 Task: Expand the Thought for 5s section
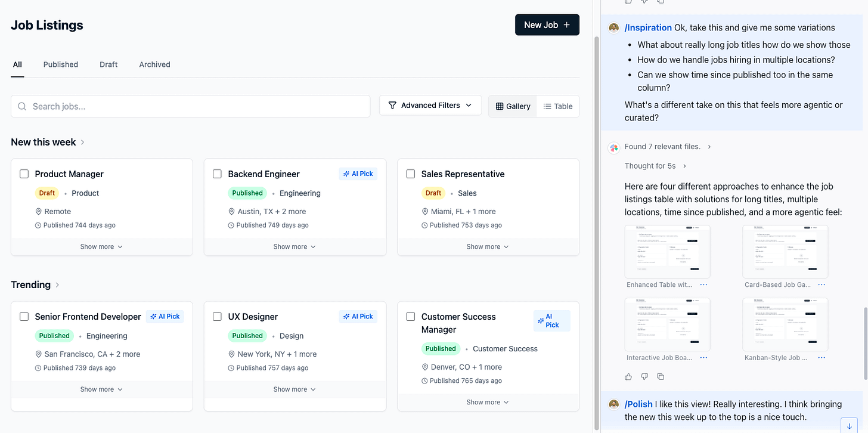[656, 166]
